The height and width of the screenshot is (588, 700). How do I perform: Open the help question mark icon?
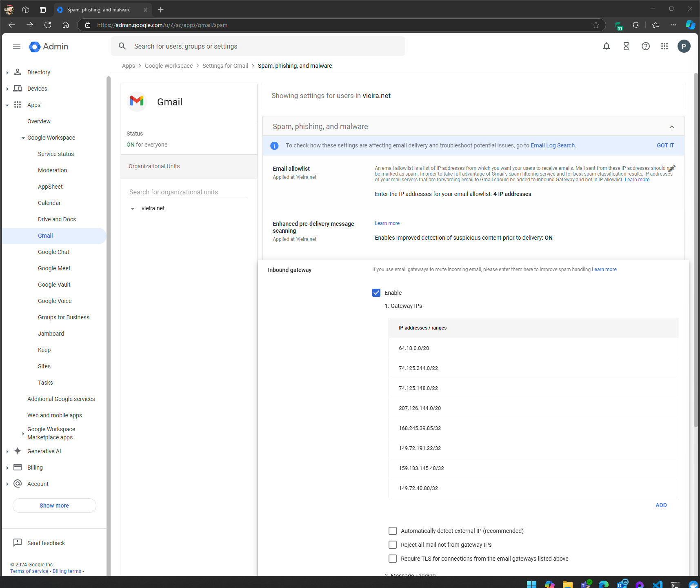click(646, 46)
